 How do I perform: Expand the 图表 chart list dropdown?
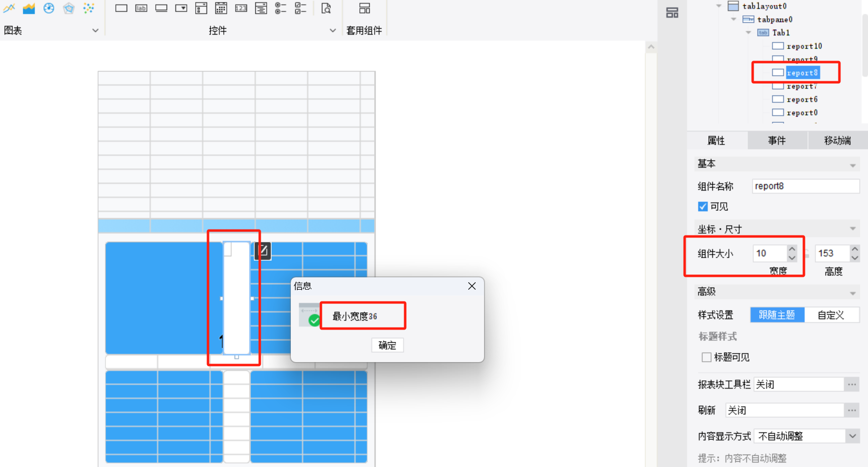pos(95,31)
